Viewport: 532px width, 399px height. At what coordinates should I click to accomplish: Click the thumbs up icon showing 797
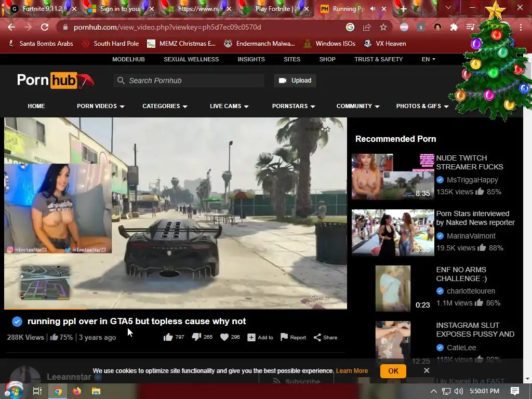168,337
